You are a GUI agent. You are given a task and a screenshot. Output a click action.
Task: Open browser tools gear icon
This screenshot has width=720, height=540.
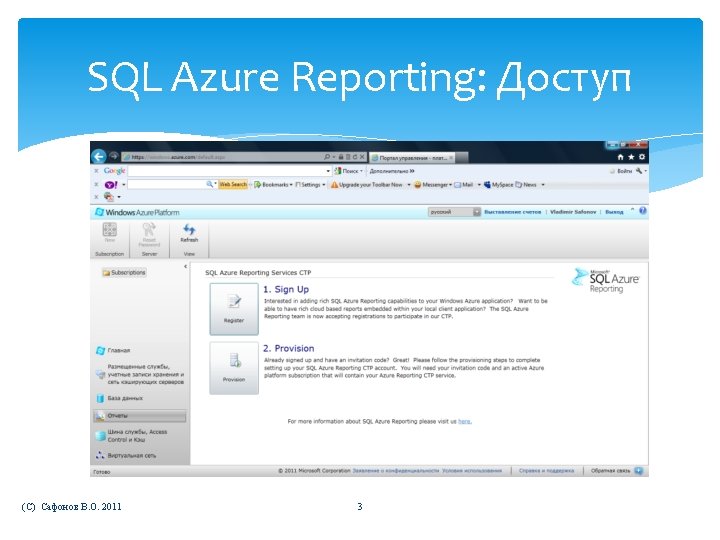[641, 157]
